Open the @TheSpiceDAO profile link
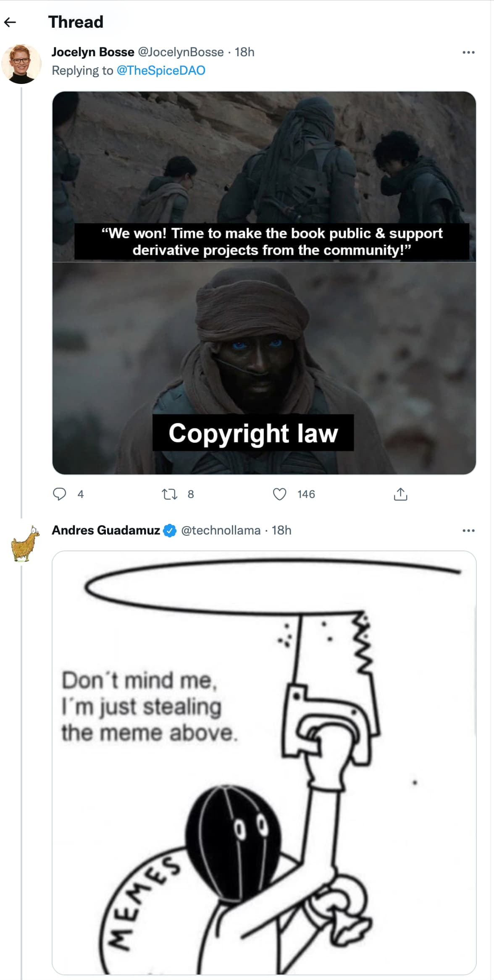494x980 pixels. (x=161, y=71)
